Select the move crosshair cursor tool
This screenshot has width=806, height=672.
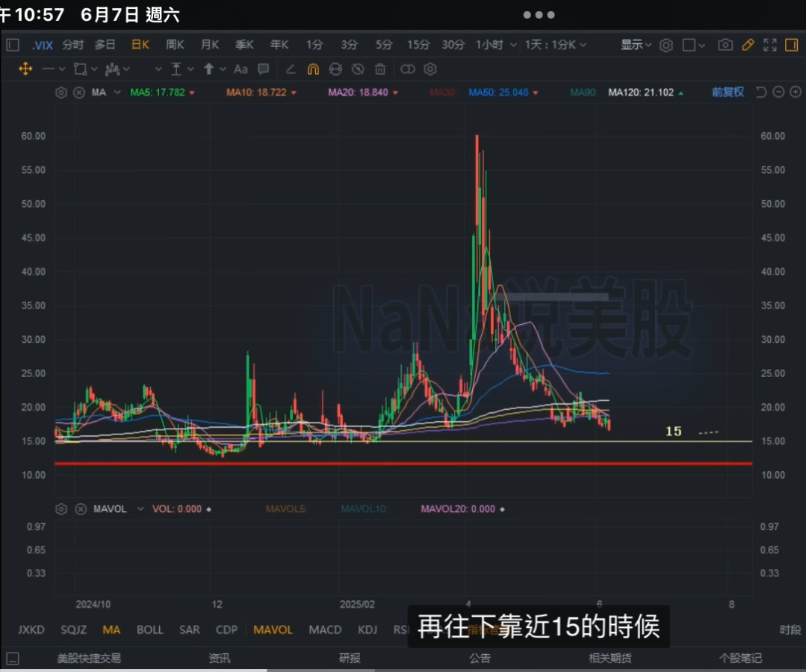[x=25, y=69]
